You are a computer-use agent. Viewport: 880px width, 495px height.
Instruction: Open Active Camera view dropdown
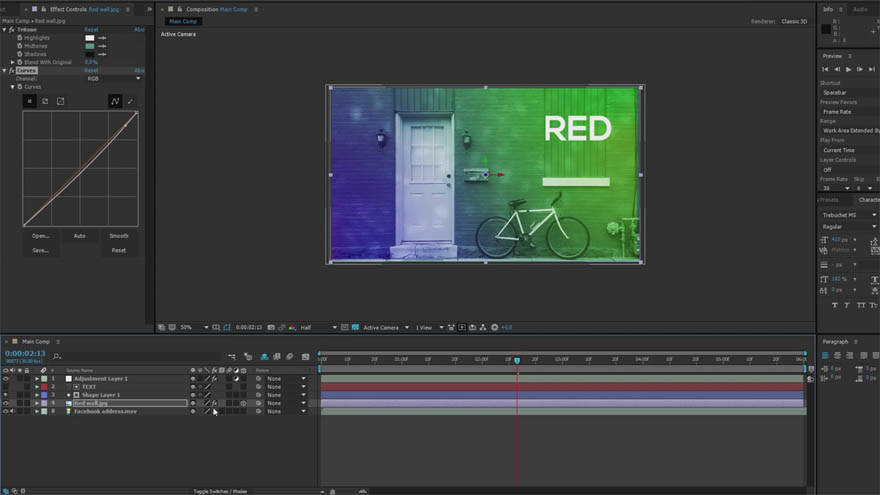pos(386,327)
